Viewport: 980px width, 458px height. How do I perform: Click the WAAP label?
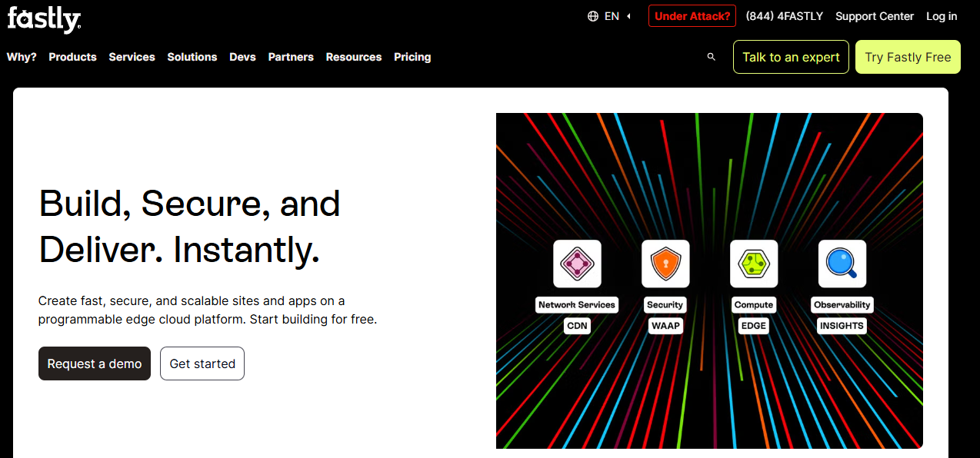point(665,326)
